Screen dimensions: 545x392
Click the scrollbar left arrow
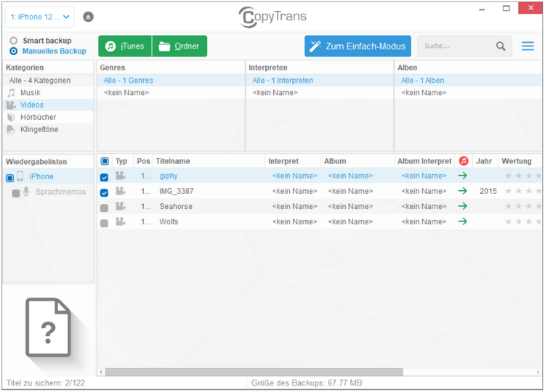click(x=101, y=372)
